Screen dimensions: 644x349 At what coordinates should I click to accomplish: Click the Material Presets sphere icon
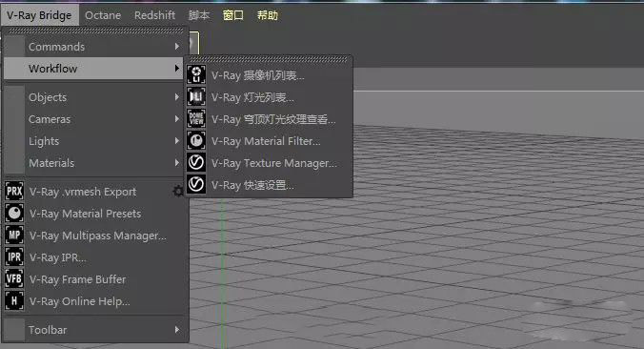14,213
